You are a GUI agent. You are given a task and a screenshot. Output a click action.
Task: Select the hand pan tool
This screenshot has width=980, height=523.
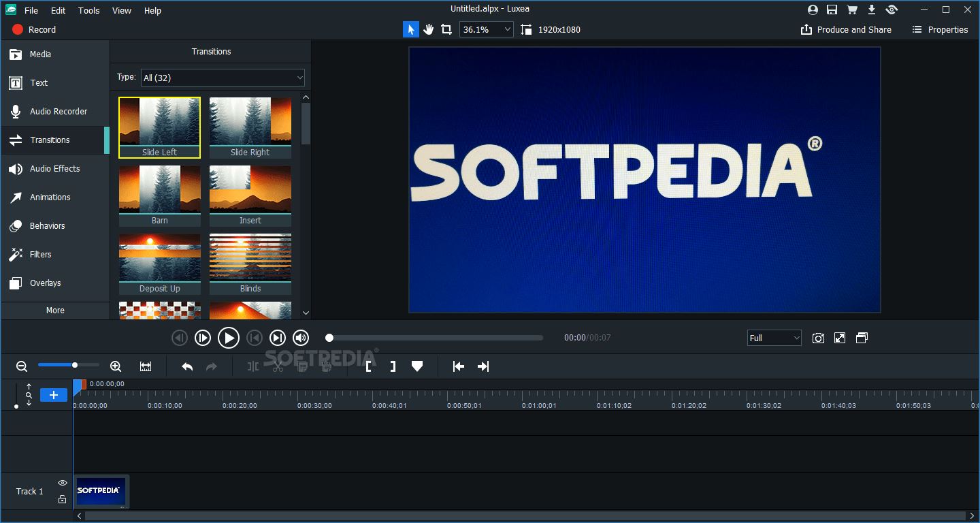pyautogui.click(x=429, y=29)
